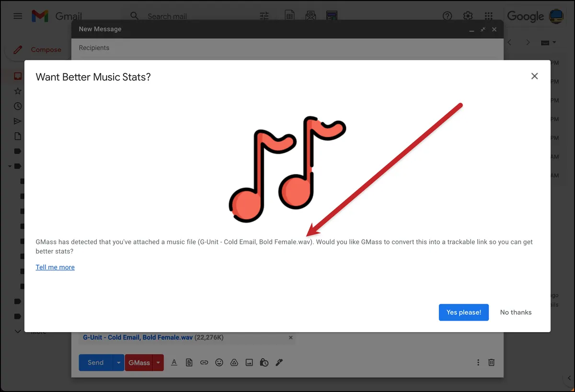Click the Insert signature pen icon
Screen dimensions: 575x392
click(x=279, y=363)
